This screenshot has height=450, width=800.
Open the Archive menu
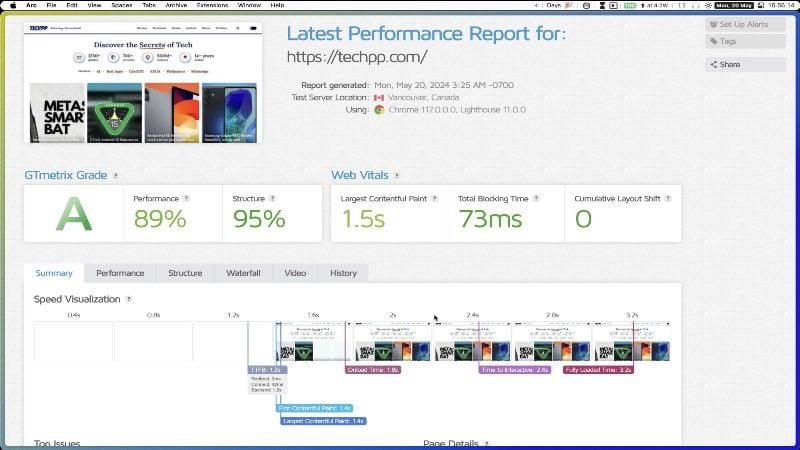pyautogui.click(x=176, y=5)
